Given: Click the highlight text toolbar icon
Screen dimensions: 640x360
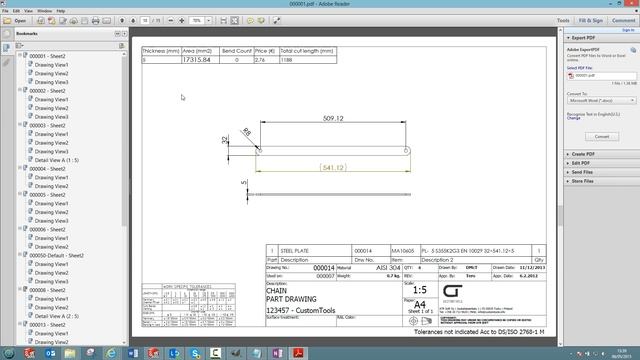Looking at the screenshot, I should click(261, 20).
